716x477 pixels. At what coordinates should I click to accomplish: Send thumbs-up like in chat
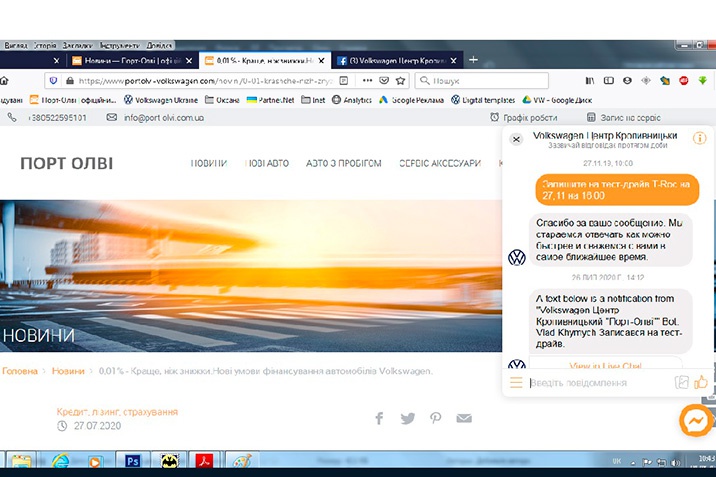tap(701, 382)
